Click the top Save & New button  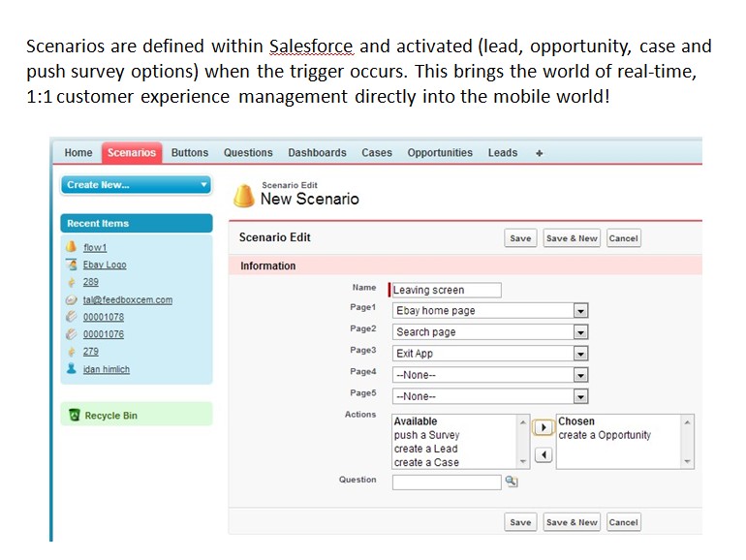click(572, 238)
